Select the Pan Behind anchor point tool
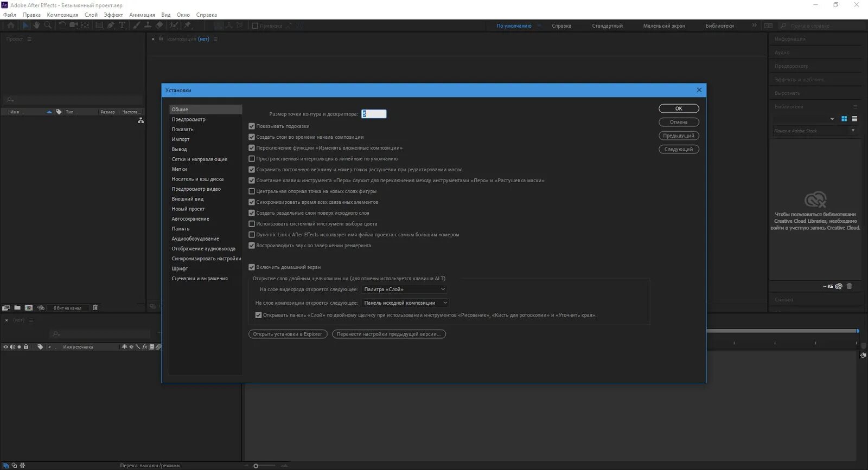This screenshot has width=868, height=470. 85,25
